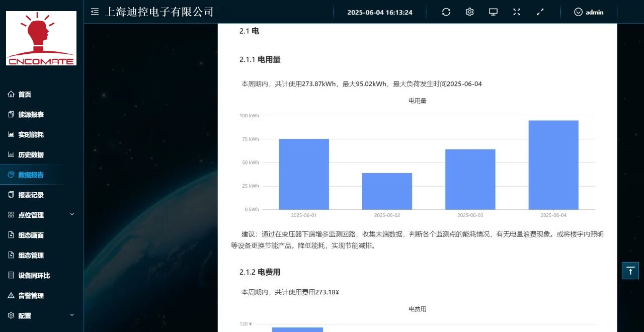Open 告警管理 alarm management

[31, 296]
